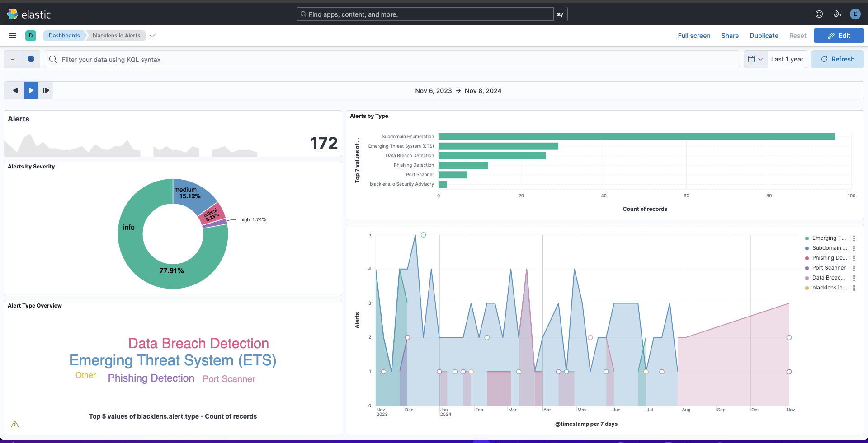Open the help life-ring icon
This screenshot has width=868, height=443.
(819, 14)
